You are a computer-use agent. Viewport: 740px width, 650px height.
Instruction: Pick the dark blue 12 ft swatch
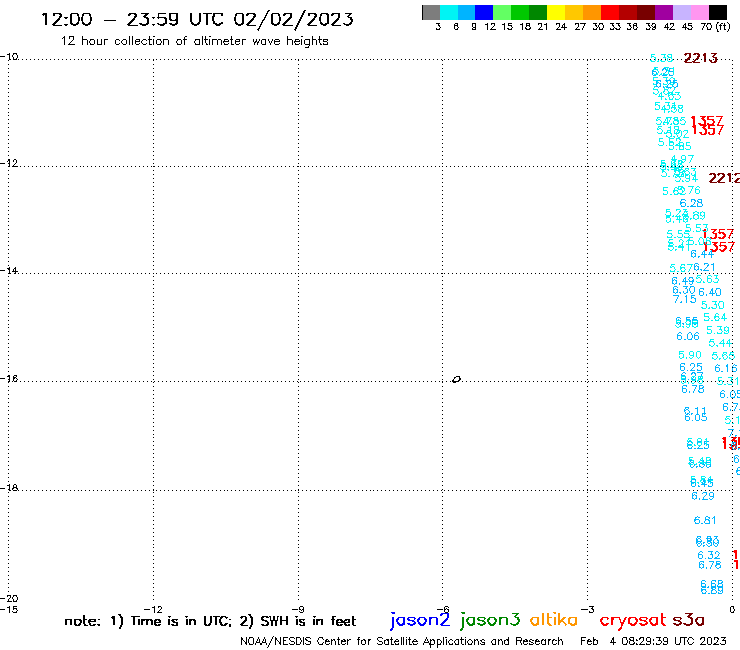click(x=484, y=13)
